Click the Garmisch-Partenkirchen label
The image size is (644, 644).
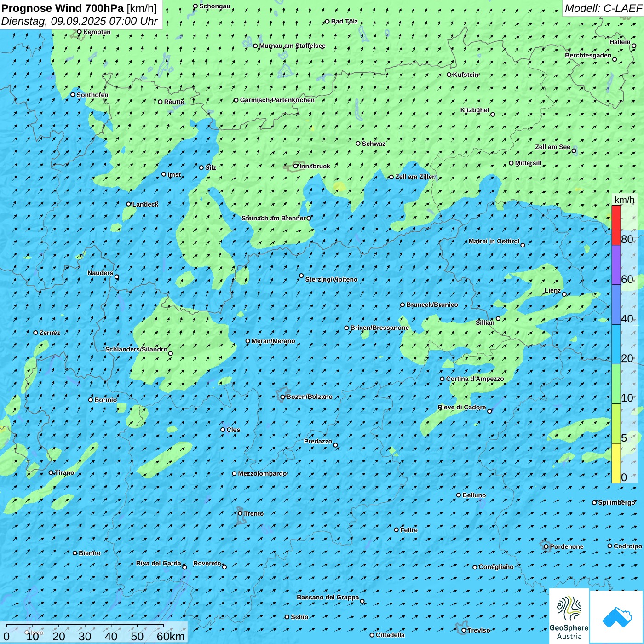click(x=277, y=100)
